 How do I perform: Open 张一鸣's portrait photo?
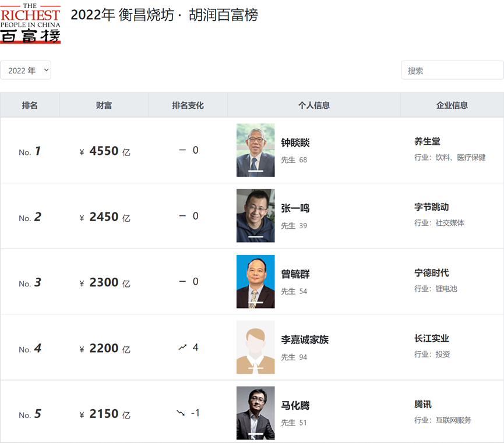coord(255,216)
